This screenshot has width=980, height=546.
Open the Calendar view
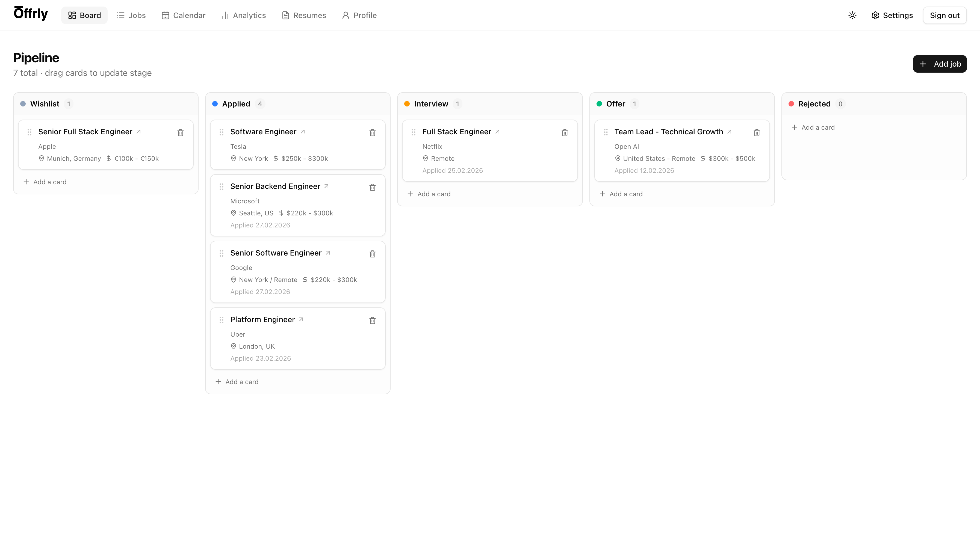[x=184, y=15]
